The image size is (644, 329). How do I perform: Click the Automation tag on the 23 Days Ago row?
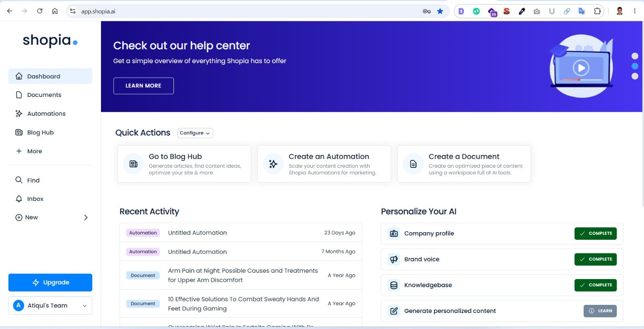[x=143, y=233]
